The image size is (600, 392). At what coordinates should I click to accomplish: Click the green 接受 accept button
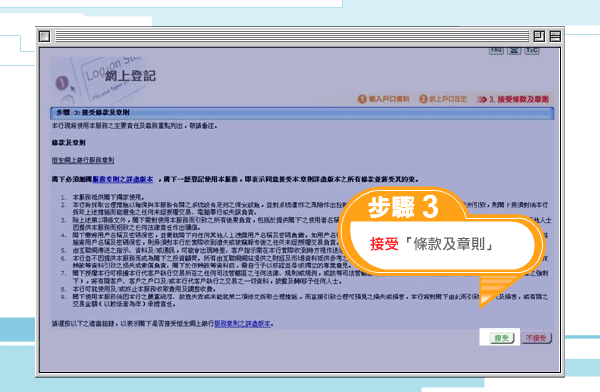(502, 338)
